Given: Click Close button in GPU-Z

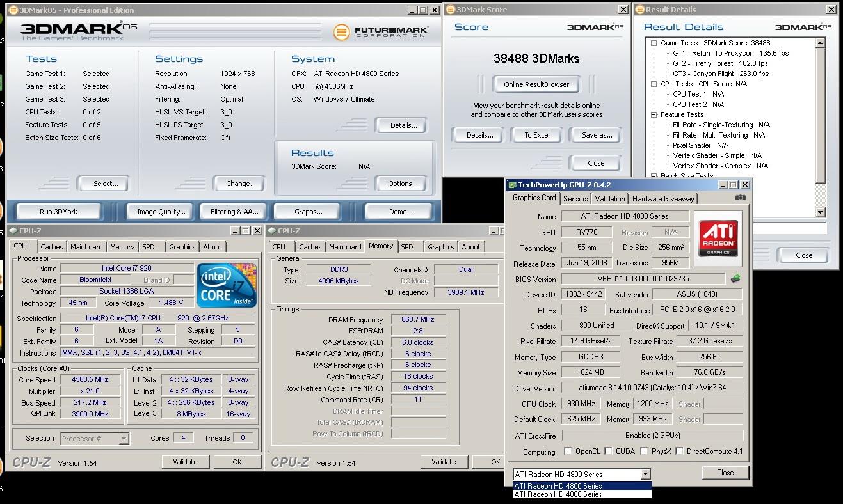Looking at the screenshot, I should click(x=725, y=473).
